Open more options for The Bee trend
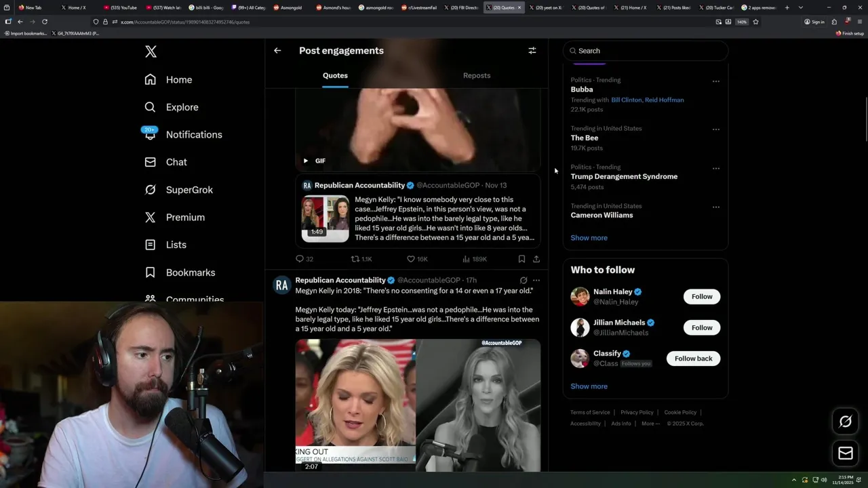This screenshot has width=868, height=488. [716, 129]
